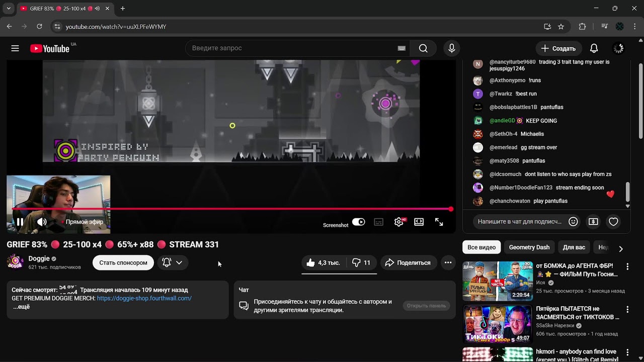Open options menu for Пятёрка video
This screenshot has width=644, height=362.
tap(627, 310)
